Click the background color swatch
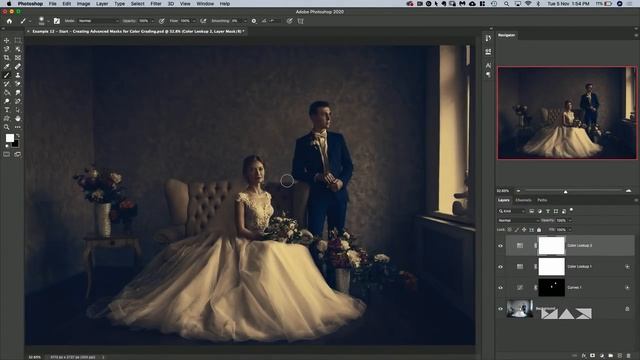The height and width of the screenshot is (360, 640). [x=16, y=144]
